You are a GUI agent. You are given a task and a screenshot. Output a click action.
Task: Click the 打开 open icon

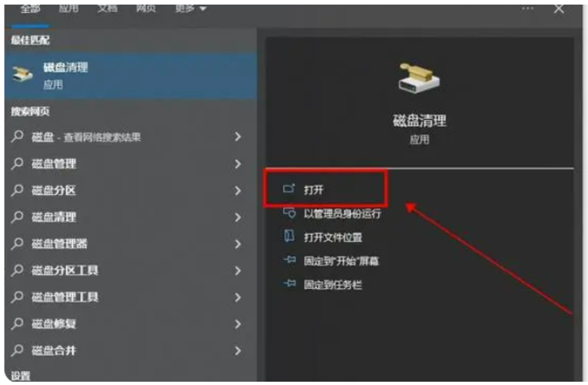pos(289,188)
